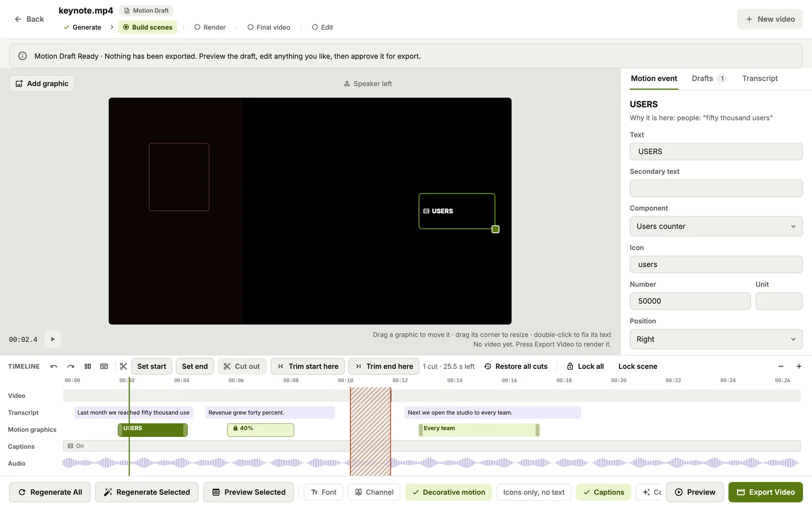Viewport: 812px width, 508px height.
Task: Toggle Decorative motion option
Action: point(449,492)
